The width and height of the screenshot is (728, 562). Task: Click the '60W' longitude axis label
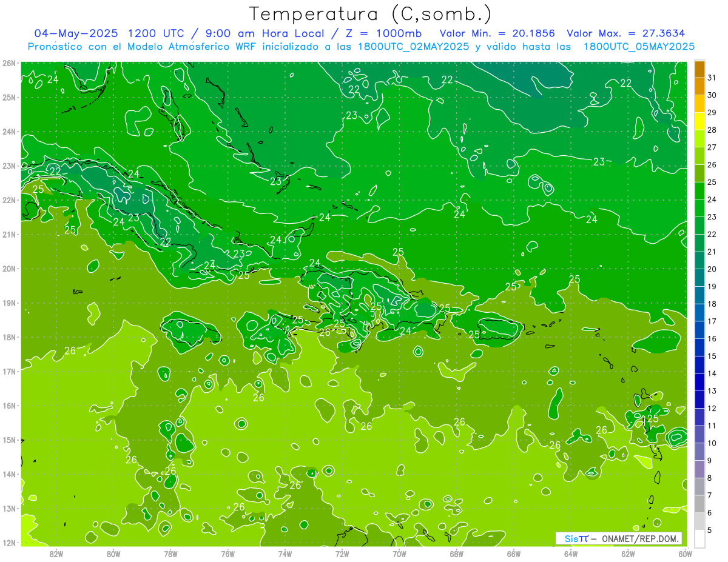click(x=685, y=553)
